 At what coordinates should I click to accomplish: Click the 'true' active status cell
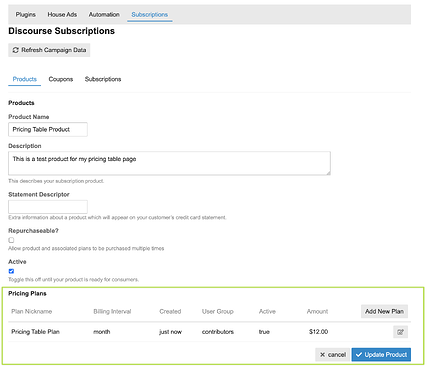coord(264,332)
